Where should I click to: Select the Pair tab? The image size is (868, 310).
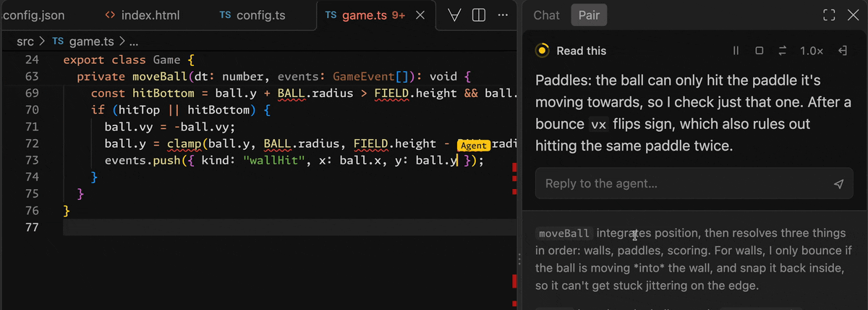pos(589,15)
